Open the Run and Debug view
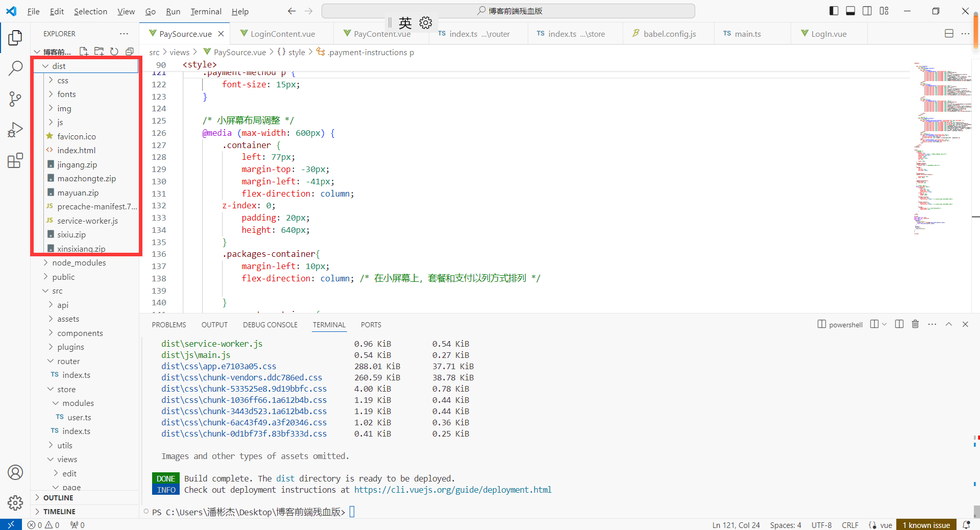The height and width of the screenshot is (530, 980). click(x=15, y=130)
